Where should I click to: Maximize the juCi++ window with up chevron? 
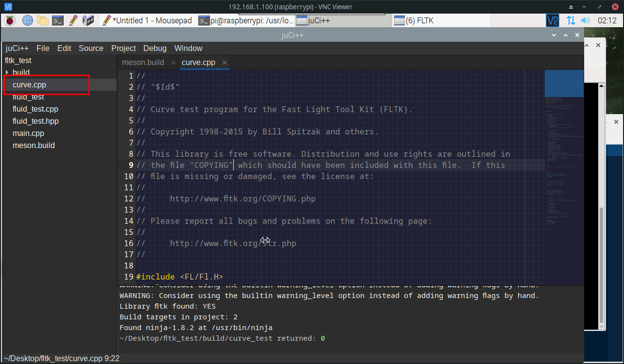coord(566,35)
